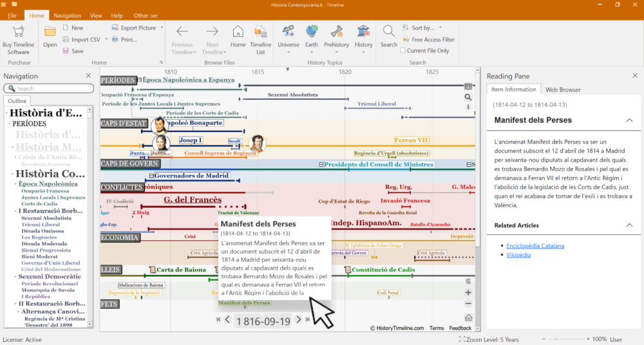This screenshot has height=345, width=644.
Task: Expand the Home group dialog launcher
Action: pyautogui.click(x=161, y=62)
